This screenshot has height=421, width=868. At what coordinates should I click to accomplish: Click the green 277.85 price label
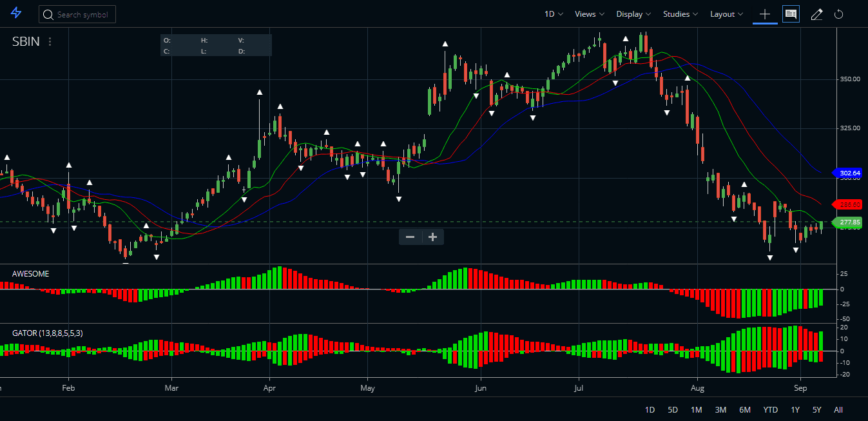pos(849,222)
